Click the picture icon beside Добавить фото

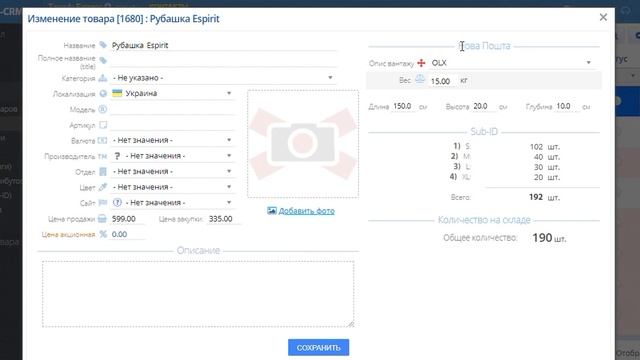(x=272, y=211)
